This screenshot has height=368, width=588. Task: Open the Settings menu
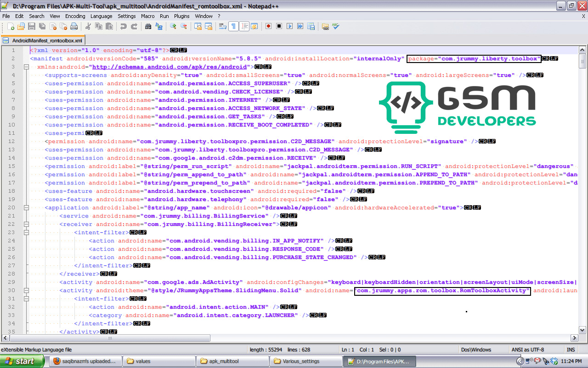tap(127, 16)
